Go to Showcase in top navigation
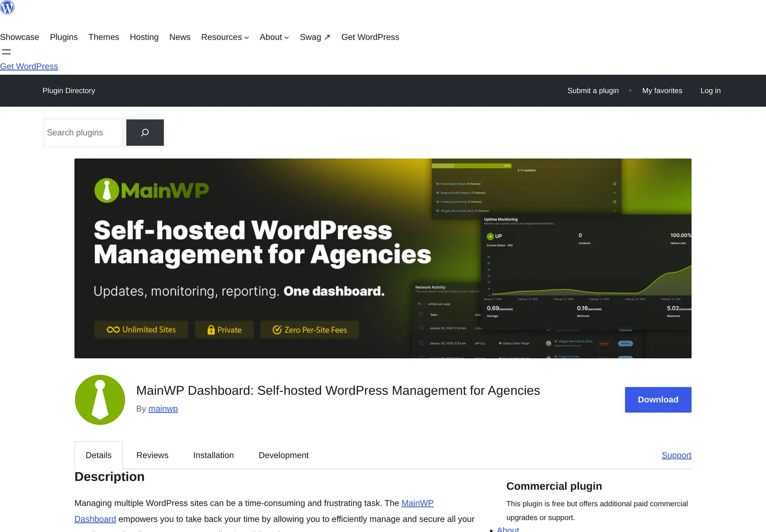766x532 pixels. [x=20, y=37]
